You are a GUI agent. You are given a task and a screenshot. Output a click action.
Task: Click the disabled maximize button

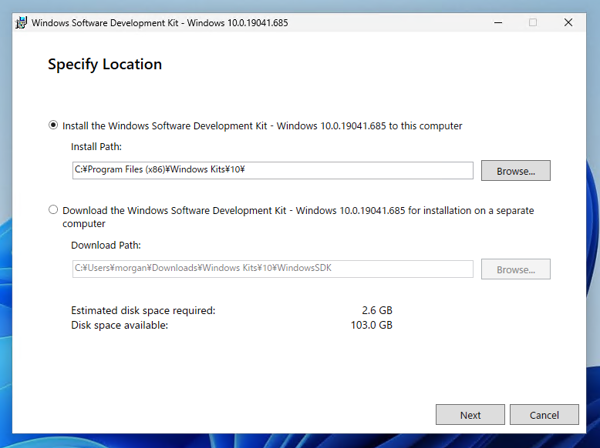pos(533,23)
